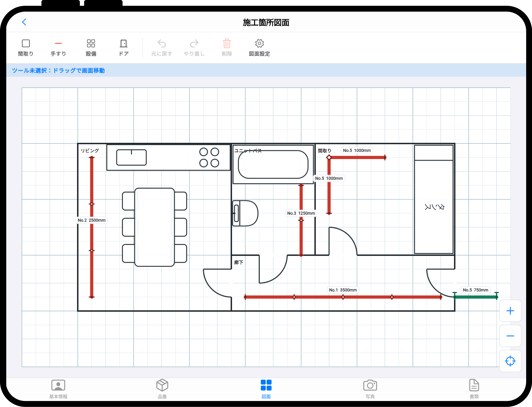Select the bathtub fixture
532x407 pixels.
pos(273,164)
